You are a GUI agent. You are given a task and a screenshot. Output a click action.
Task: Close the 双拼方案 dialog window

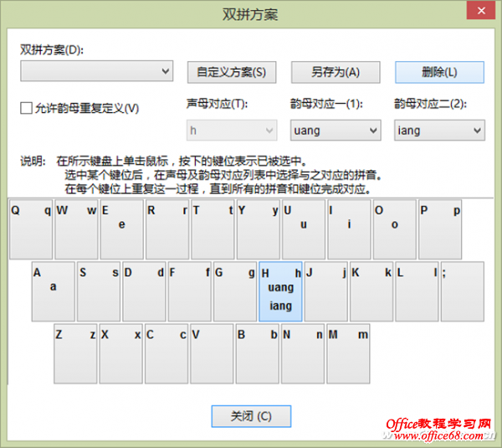click(481, 11)
